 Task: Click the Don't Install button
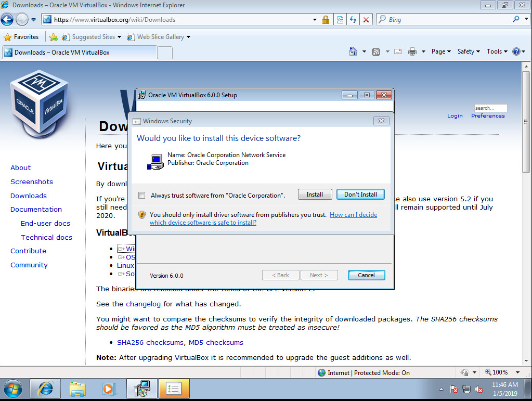click(x=360, y=195)
